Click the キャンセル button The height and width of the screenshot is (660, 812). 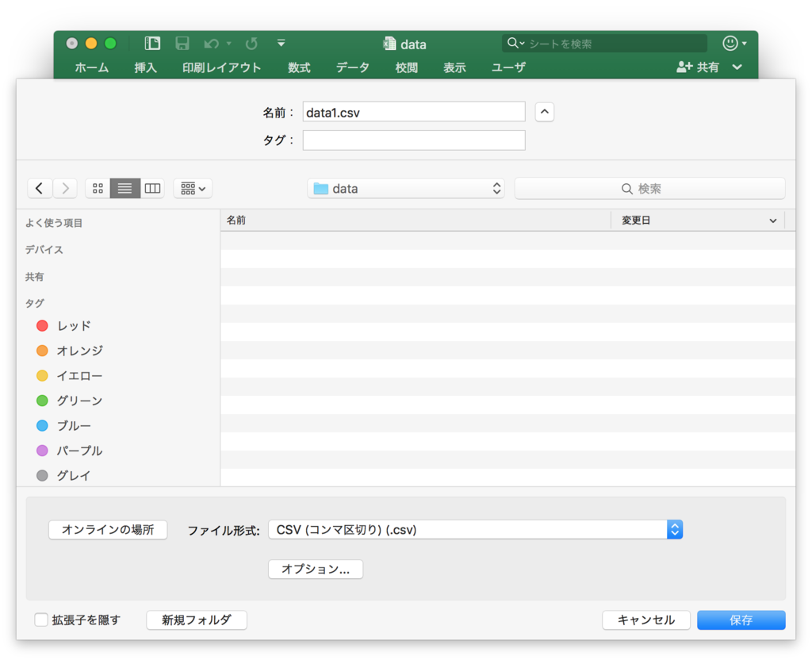(645, 620)
